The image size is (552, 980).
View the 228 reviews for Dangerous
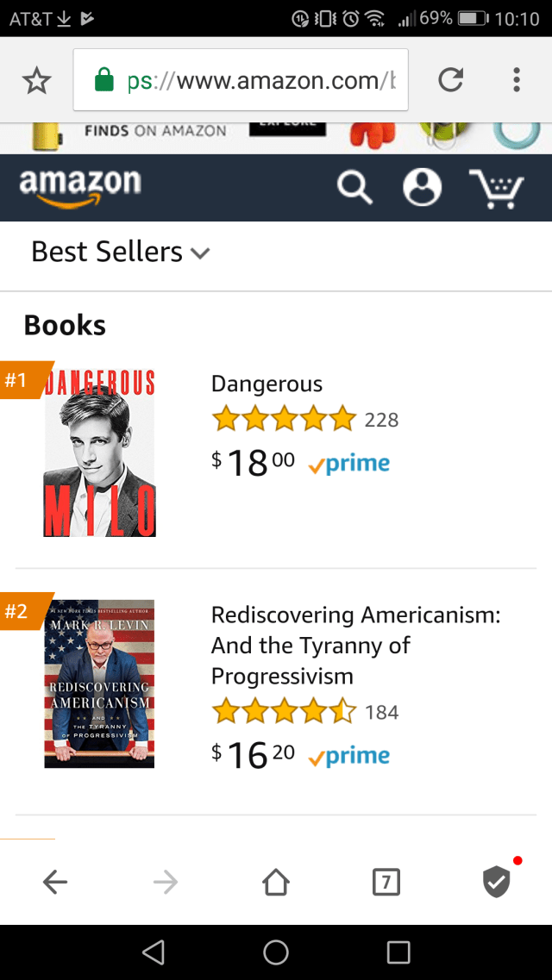[x=381, y=420]
